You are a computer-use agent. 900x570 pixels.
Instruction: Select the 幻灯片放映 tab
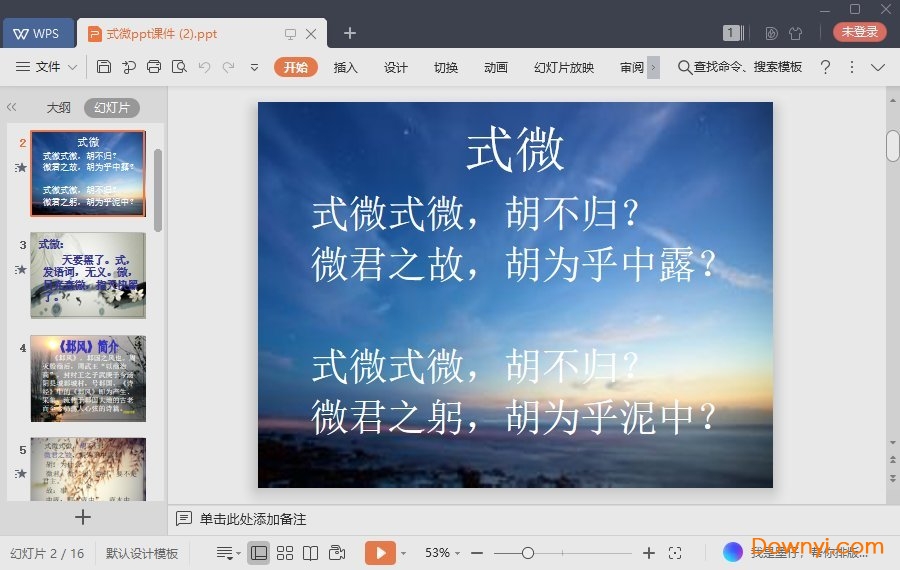point(564,67)
